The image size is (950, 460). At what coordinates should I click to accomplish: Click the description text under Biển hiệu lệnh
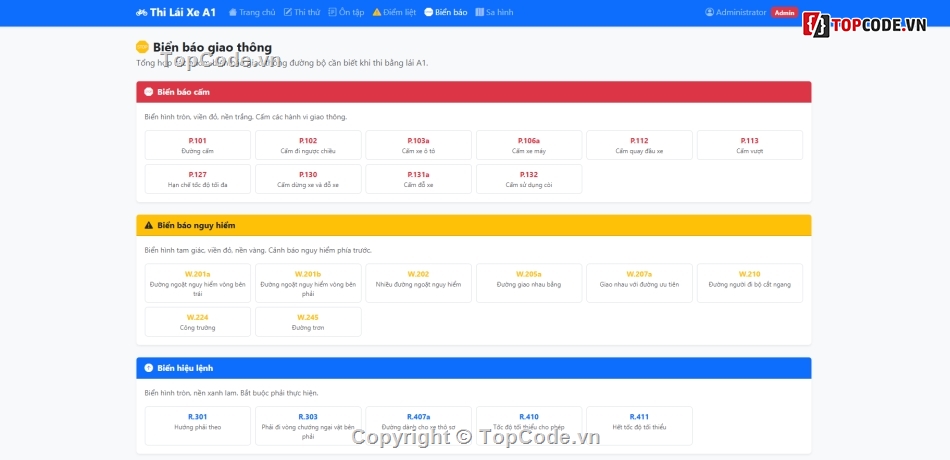point(231,393)
